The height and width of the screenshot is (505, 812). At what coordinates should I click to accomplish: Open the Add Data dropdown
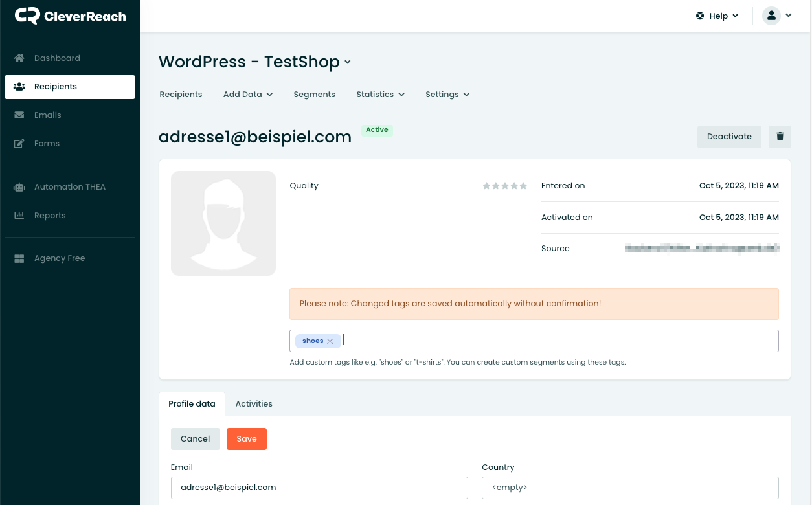coord(248,94)
